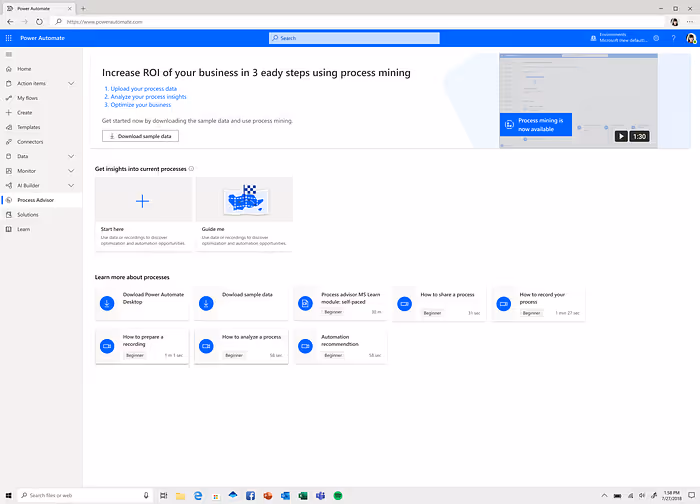Reload the page with refresh icon
700x504 pixels.
tap(39, 21)
